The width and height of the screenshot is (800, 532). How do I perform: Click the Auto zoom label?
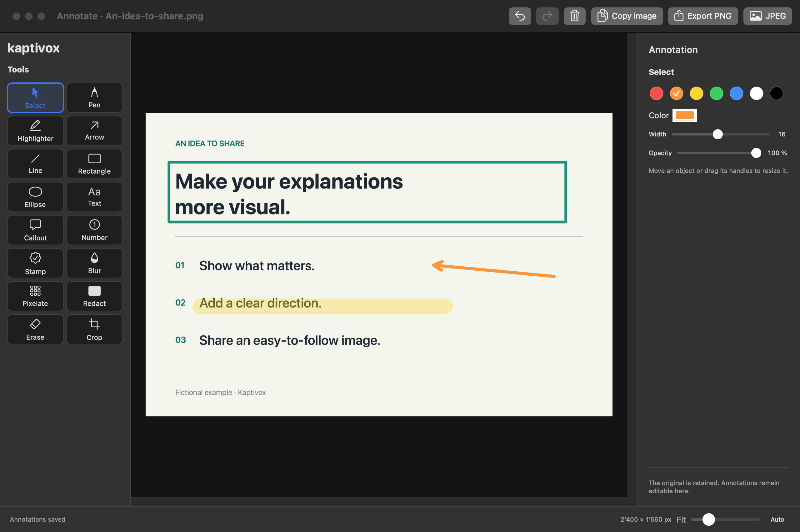[777, 520]
